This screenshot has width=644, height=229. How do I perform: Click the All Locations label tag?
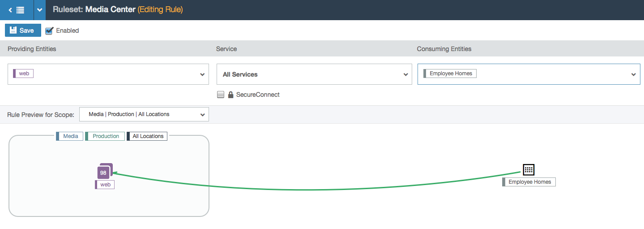click(147, 136)
